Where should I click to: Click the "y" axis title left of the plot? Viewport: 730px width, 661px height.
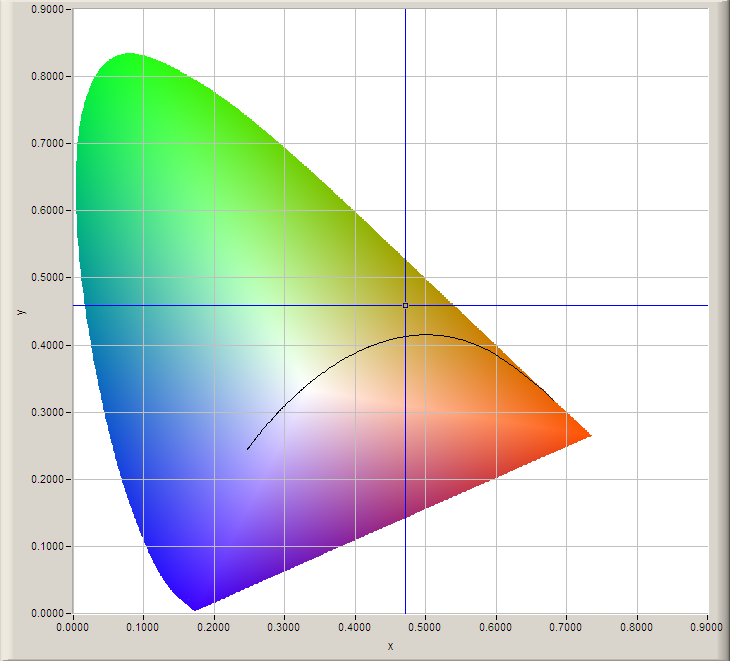point(19,312)
